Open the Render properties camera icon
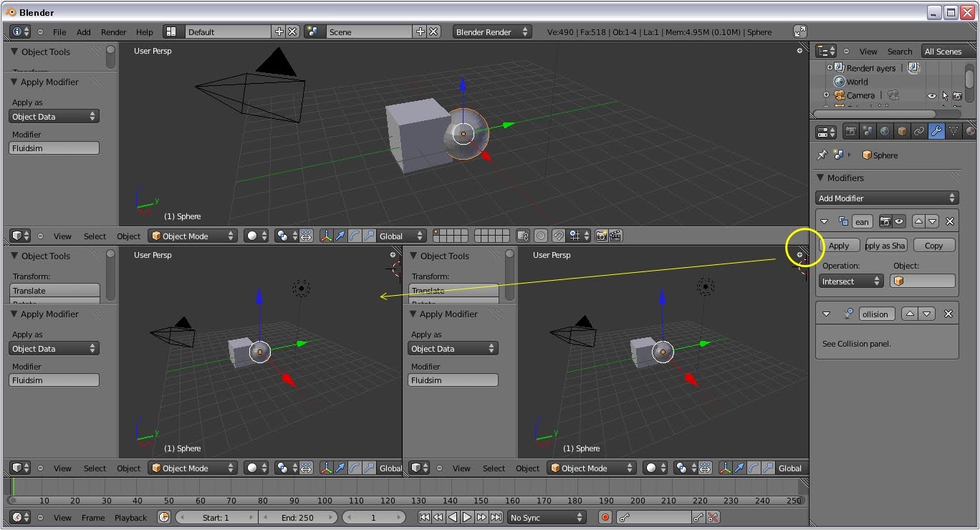 [x=851, y=131]
